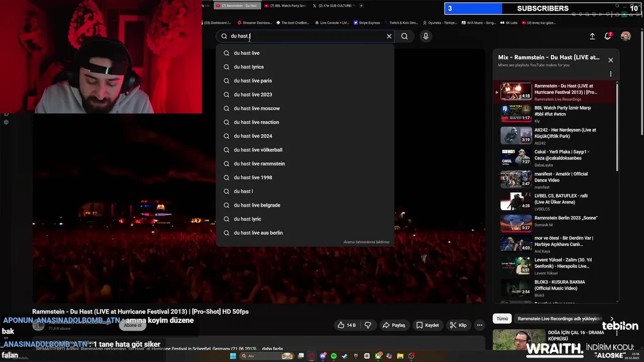The image size is (644, 362).
Task: Open File Explorer from the taskbar
Action: coord(400,356)
